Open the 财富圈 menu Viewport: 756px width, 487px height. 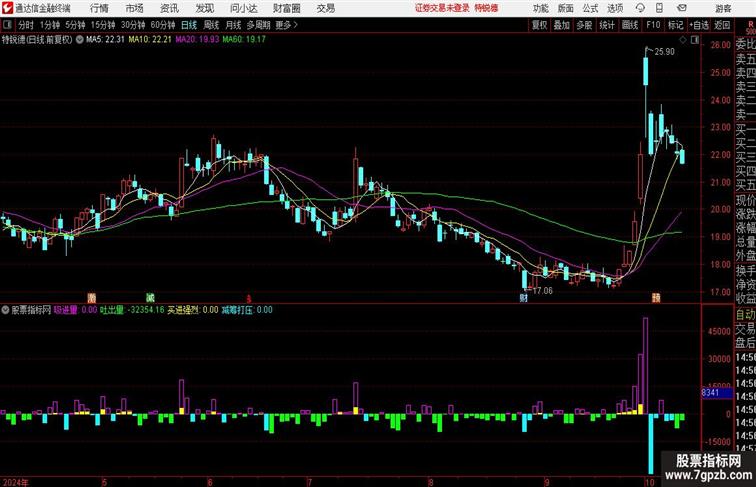286,8
